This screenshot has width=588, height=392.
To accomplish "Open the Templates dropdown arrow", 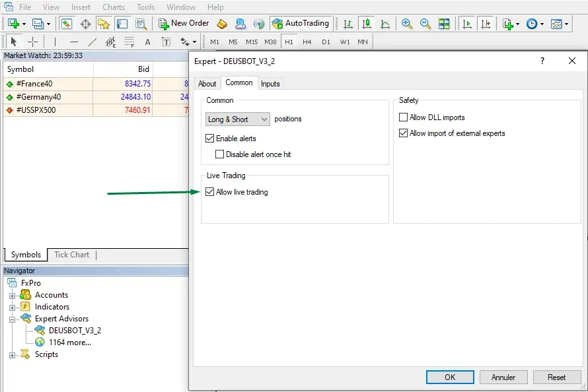I will click(x=566, y=24).
